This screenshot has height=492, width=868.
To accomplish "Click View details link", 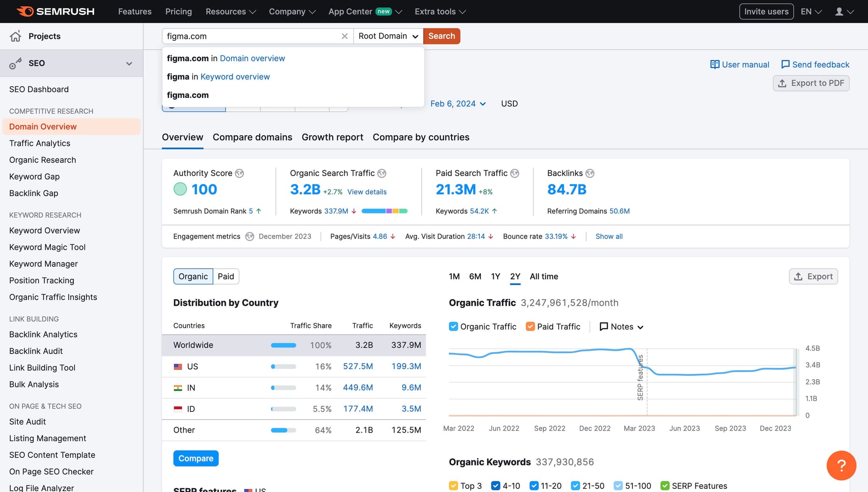I will pos(367,192).
